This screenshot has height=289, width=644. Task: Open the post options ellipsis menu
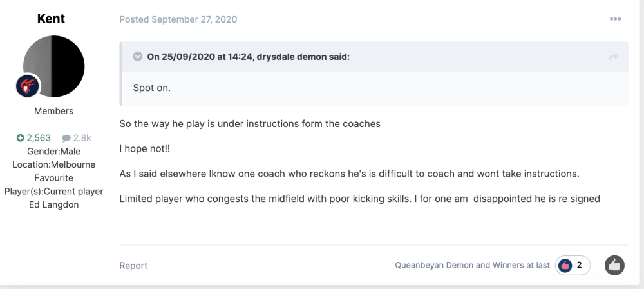coord(615,19)
